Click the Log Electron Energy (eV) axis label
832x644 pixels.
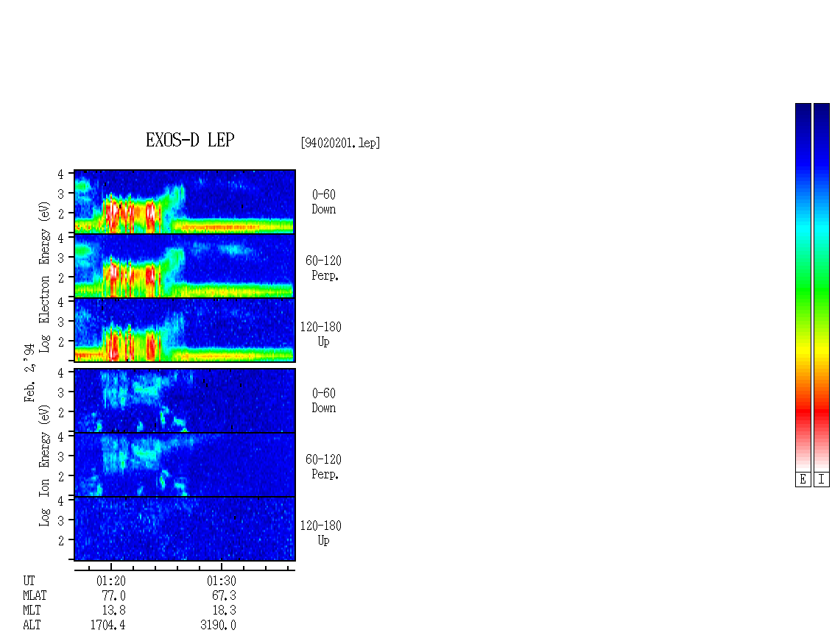(x=44, y=277)
